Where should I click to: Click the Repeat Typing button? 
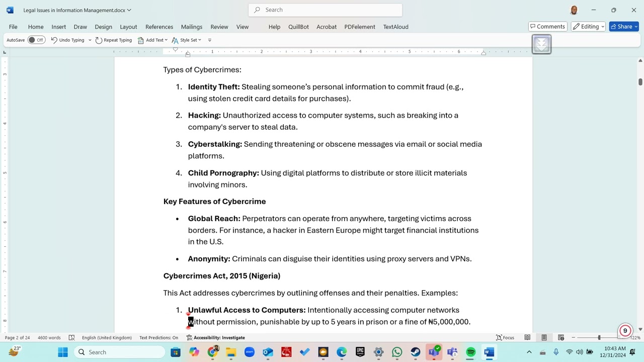tap(114, 40)
